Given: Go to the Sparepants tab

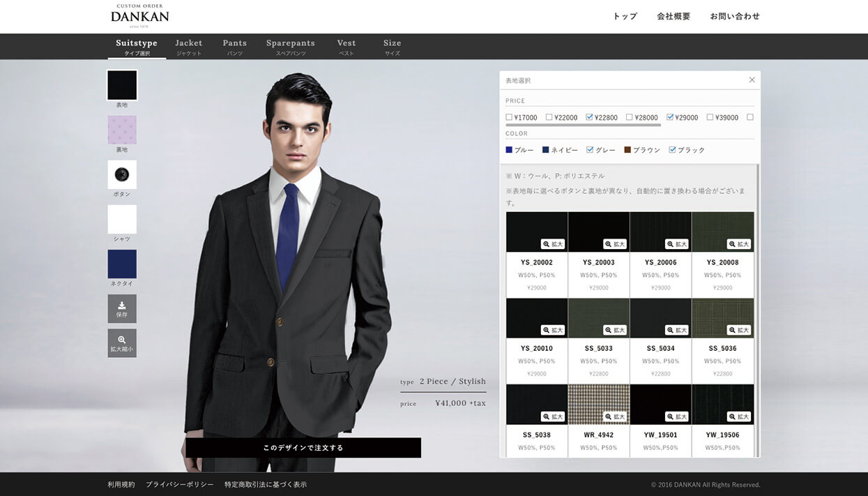Looking at the screenshot, I should [290, 46].
